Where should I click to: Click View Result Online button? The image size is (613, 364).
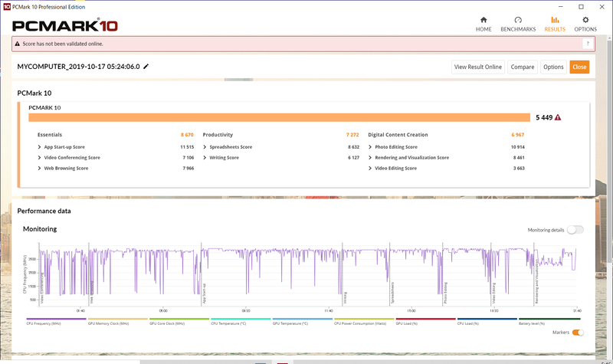coord(478,67)
